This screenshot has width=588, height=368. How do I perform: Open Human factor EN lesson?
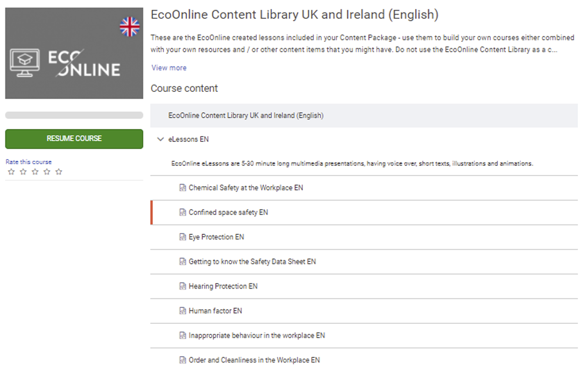pos(215,311)
